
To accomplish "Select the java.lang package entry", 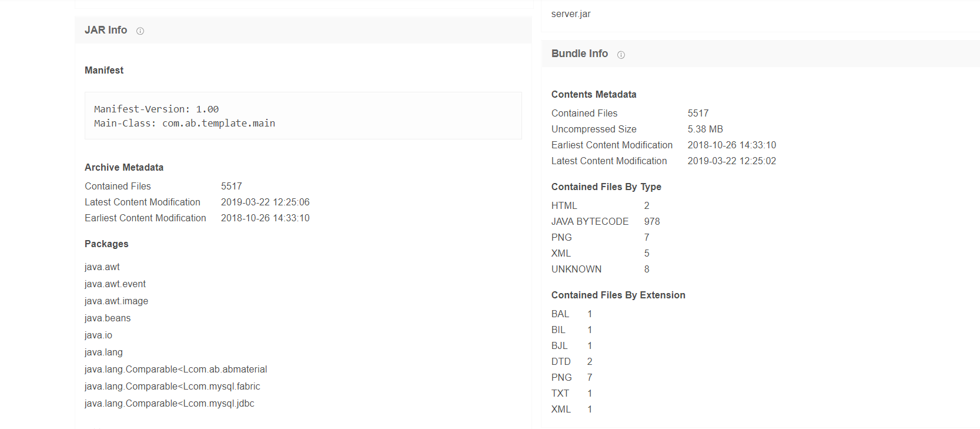I will (103, 352).
